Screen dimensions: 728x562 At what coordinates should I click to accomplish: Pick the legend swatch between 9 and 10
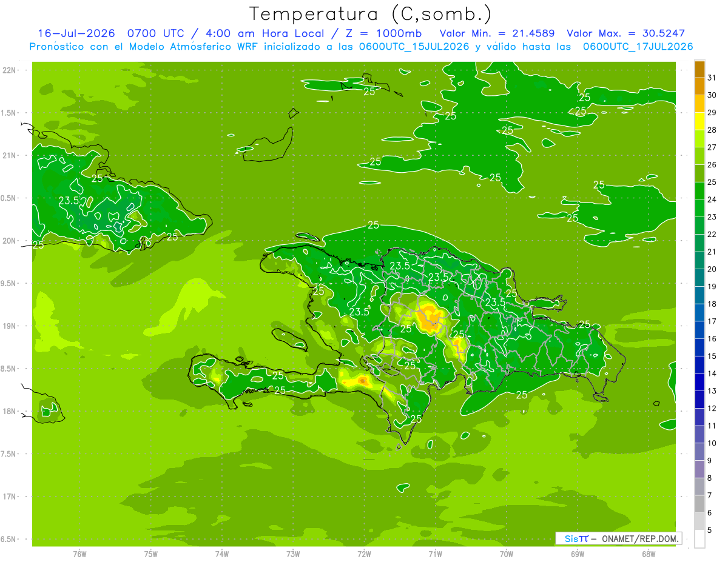click(x=699, y=452)
